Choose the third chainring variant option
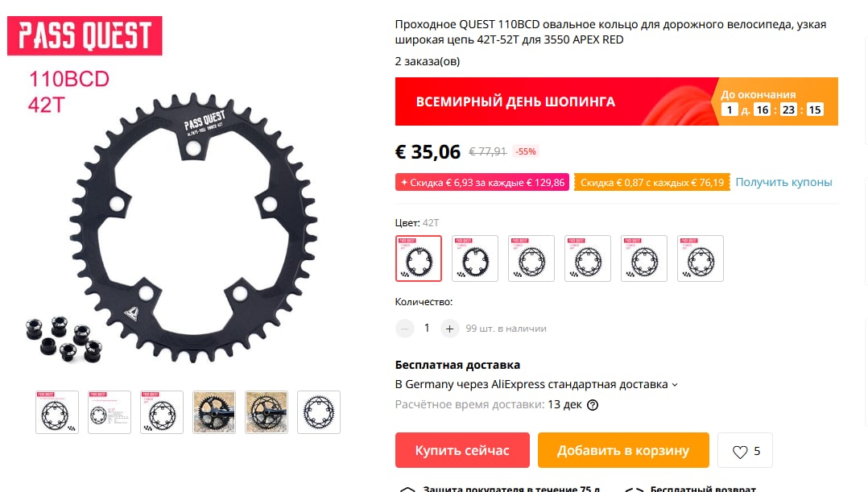Viewport: 868px width, 492px height. pyautogui.click(x=531, y=258)
